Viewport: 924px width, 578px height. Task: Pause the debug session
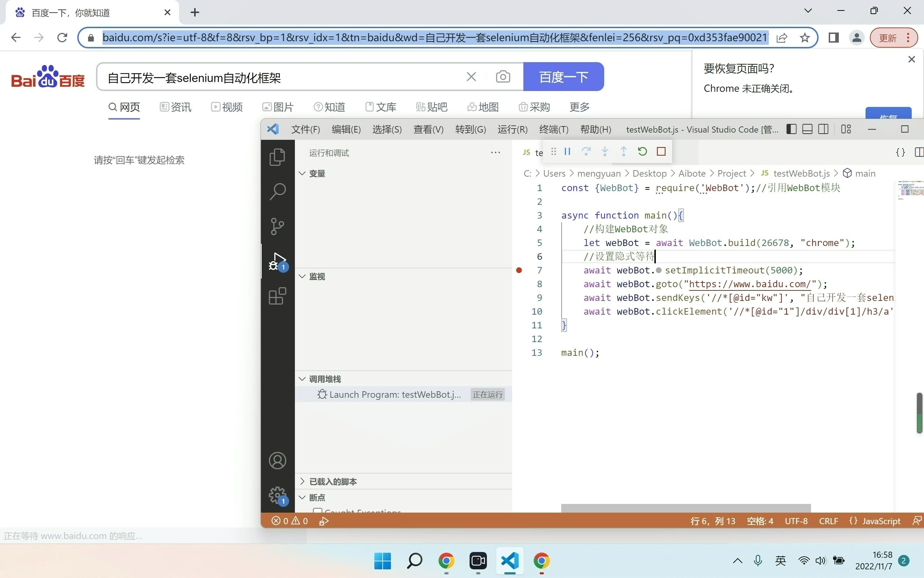coord(567,151)
